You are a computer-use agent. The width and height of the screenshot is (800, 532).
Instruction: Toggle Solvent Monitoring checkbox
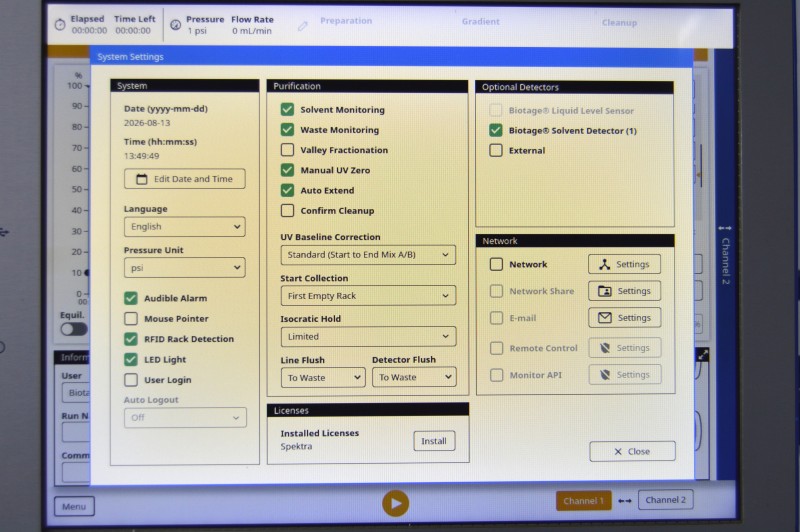coord(287,109)
